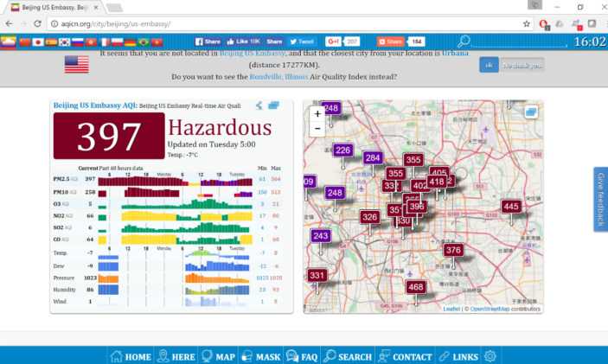Image resolution: width=608 pixels, height=364 pixels.
Task: Open MAP in bottom navigation
Action: 219,356
